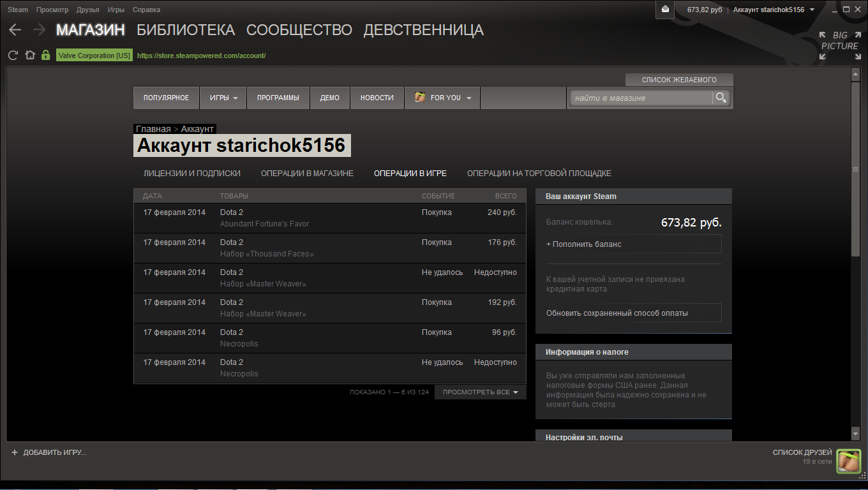Click the СОБЫТИЕ column header
Image resolution: width=868 pixels, height=490 pixels.
click(x=438, y=196)
